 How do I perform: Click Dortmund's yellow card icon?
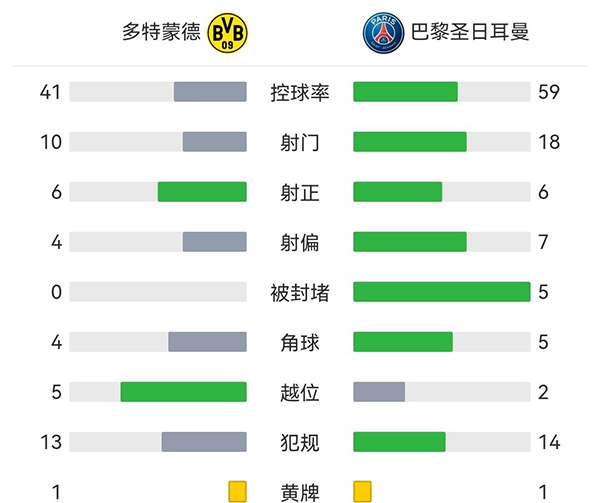237,491
